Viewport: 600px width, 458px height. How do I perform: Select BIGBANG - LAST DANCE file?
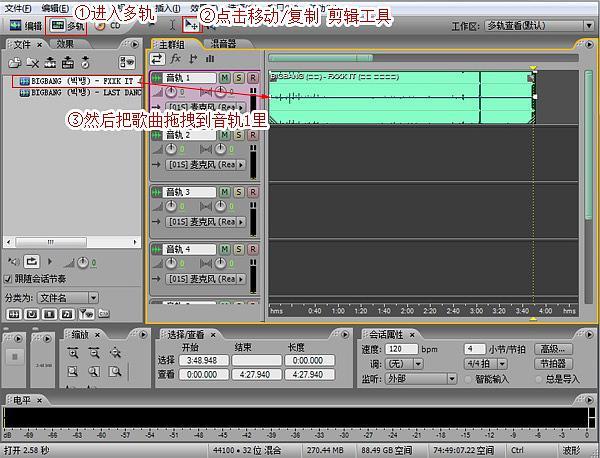(x=80, y=93)
